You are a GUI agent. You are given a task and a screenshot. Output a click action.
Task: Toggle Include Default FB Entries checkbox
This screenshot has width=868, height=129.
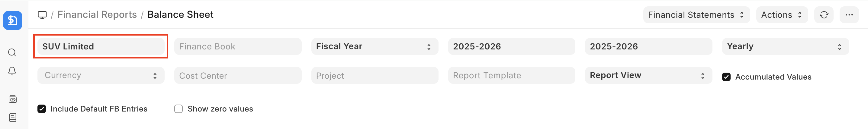click(42, 109)
